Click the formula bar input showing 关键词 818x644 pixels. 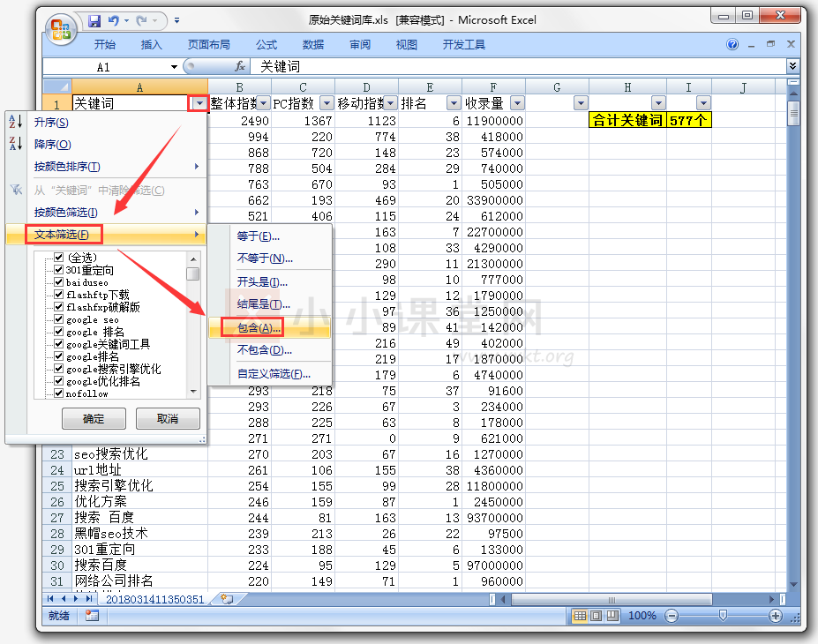[x=518, y=67]
